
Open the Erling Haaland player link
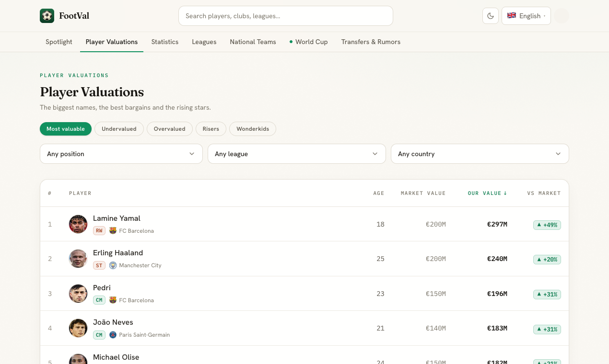point(118,253)
